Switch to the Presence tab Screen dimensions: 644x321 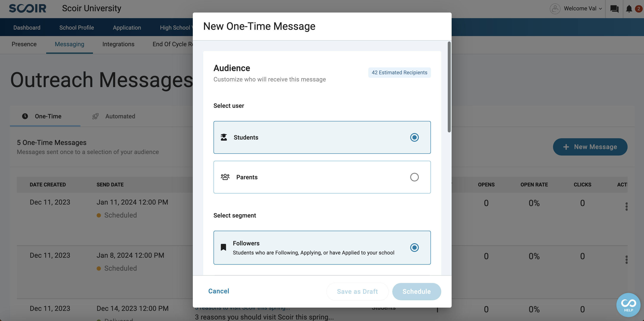pyautogui.click(x=24, y=44)
